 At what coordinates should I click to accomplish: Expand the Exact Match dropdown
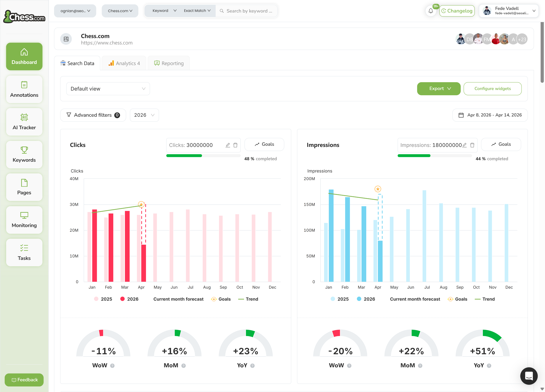(197, 11)
